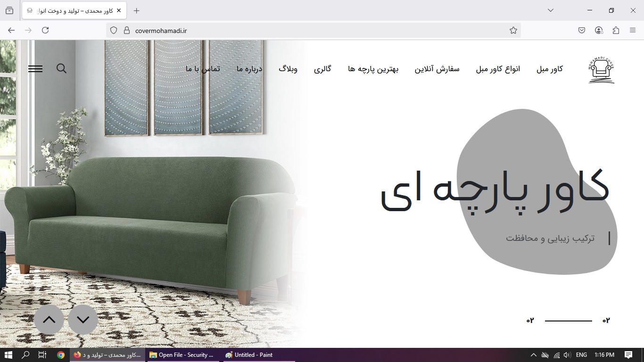
Task: Click the تماس با ما link
Action: click(203, 69)
